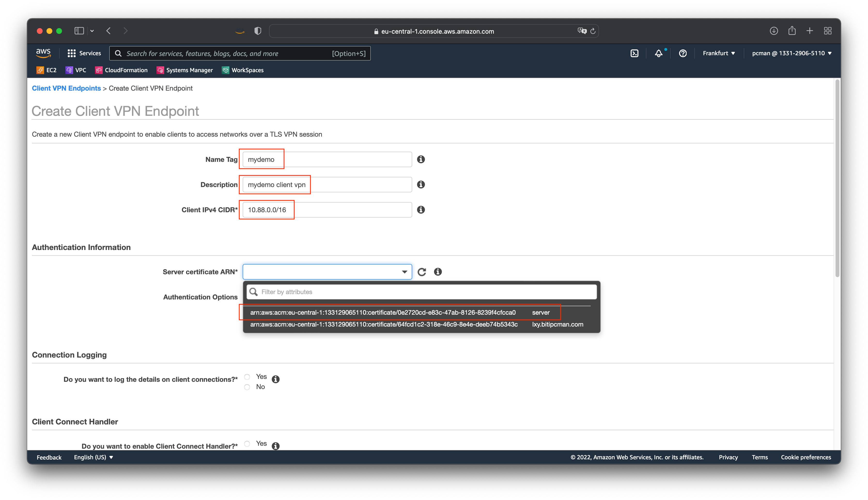The height and width of the screenshot is (500, 868).
Task: Show info for Name Tag field
Action: tap(421, 159)
